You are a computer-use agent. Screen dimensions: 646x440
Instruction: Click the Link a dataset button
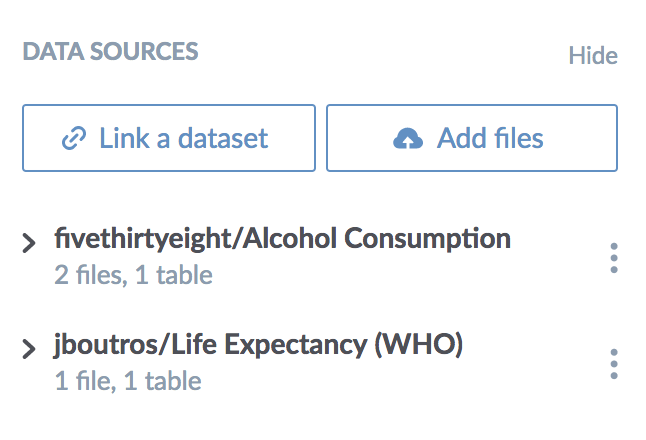[x=168, y=138]
